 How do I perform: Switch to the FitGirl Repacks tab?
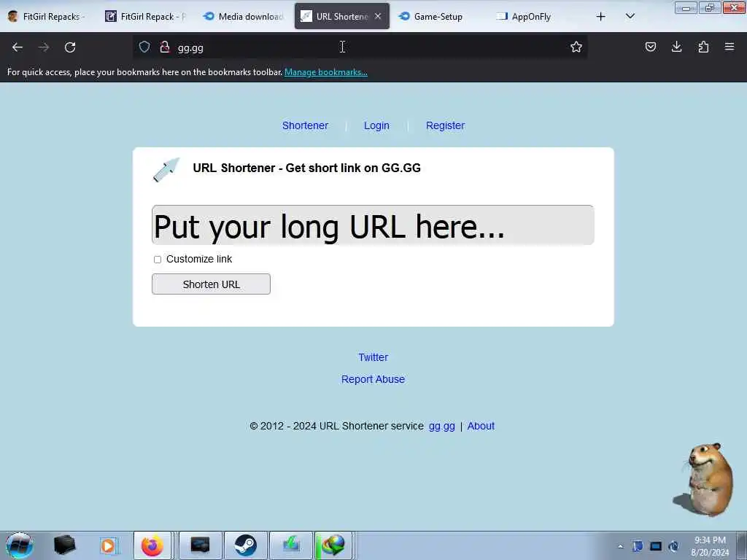point(49,17)
